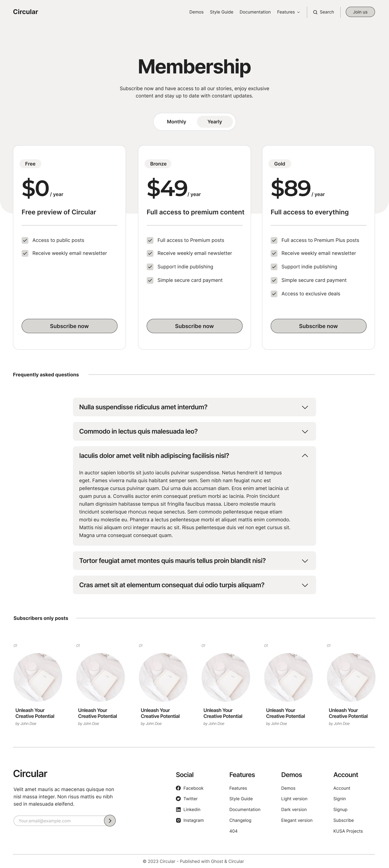
Task: Select the Yearly billing option
Action: point(215,122)
